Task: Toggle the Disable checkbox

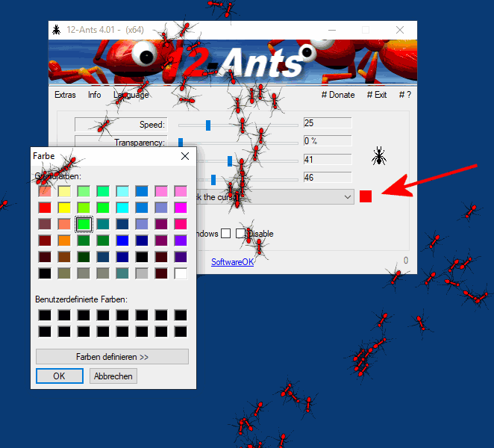Action: (240, 234)
